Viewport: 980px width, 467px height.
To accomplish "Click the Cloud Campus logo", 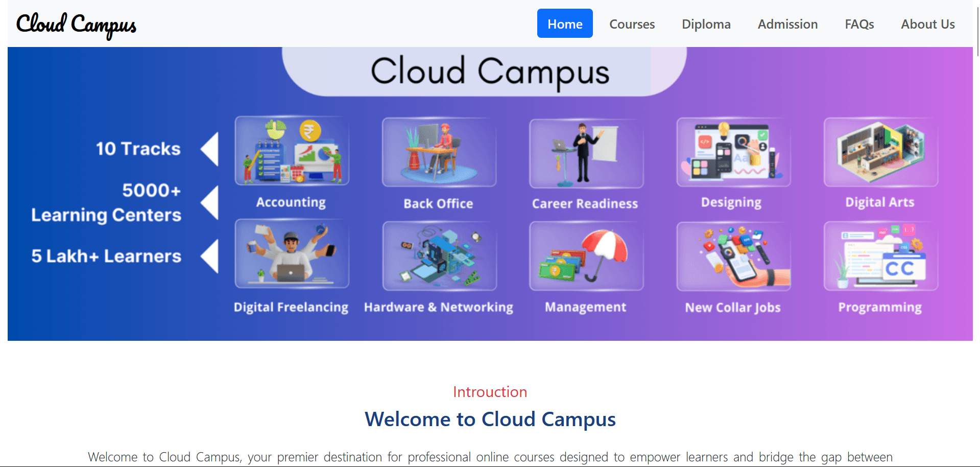I will pyautogui.click(x=76, y=25).
